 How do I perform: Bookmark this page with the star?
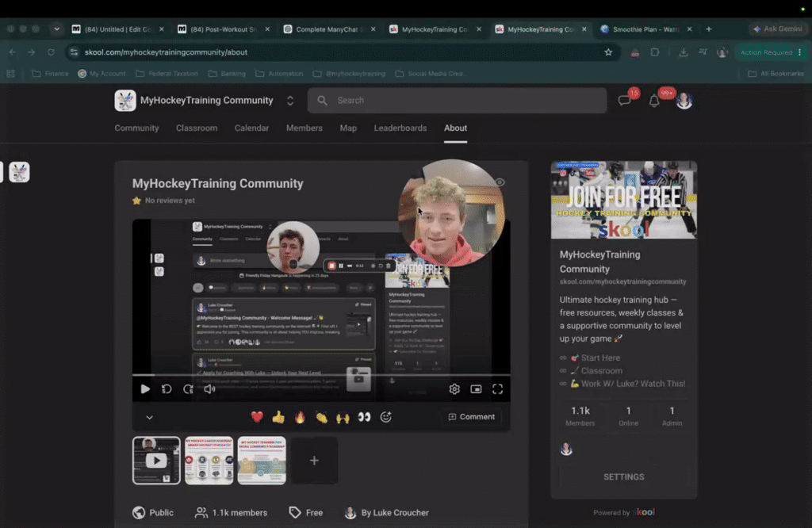[x=608, y=52]
